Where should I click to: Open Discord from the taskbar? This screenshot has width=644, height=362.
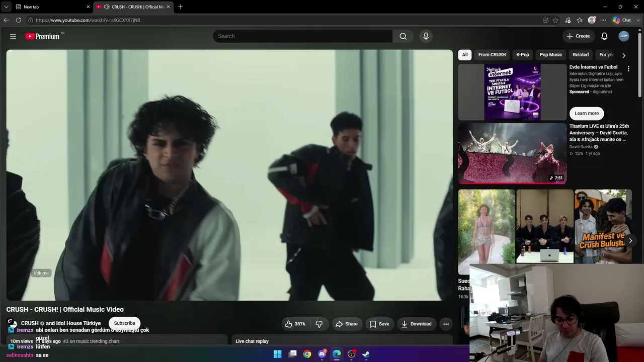point(322,354)
